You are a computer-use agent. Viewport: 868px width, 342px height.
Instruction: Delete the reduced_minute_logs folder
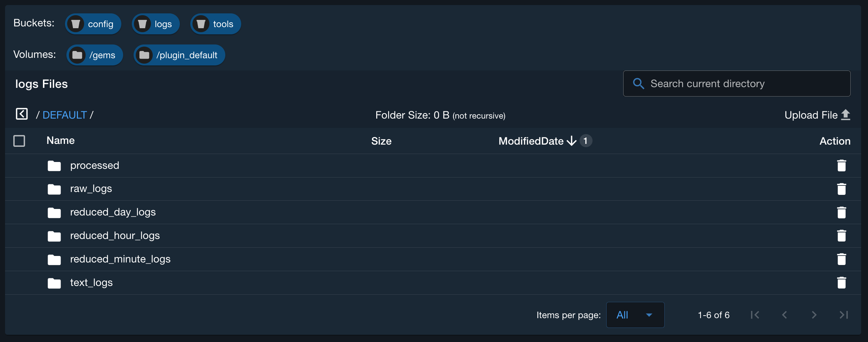pyautogui.click(x=841, y=259)
